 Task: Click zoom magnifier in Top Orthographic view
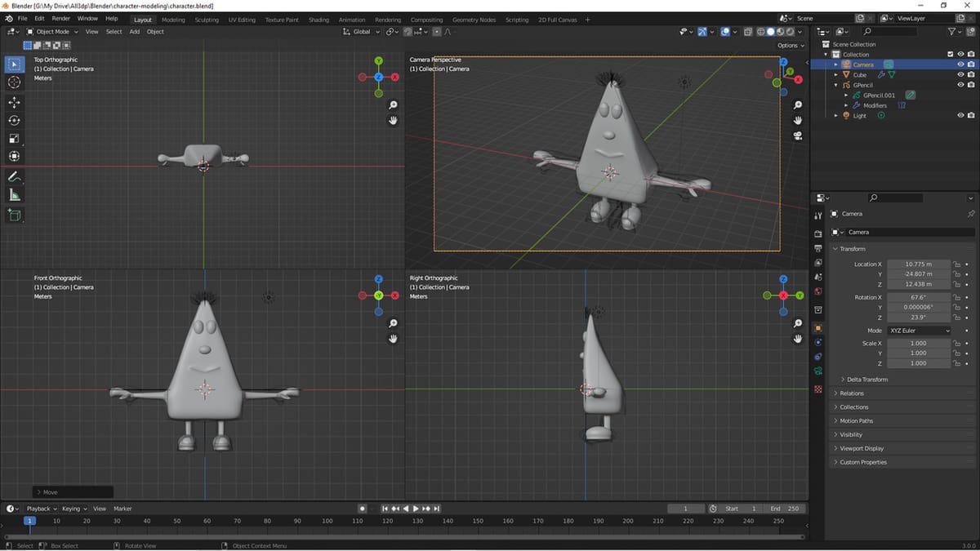click(393, 105)
